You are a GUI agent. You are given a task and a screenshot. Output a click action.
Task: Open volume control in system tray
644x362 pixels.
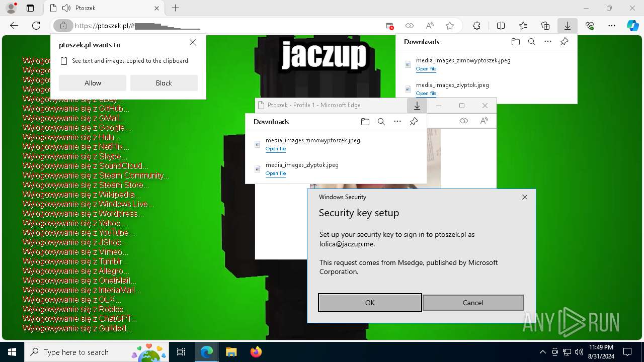tap(579, 352)
